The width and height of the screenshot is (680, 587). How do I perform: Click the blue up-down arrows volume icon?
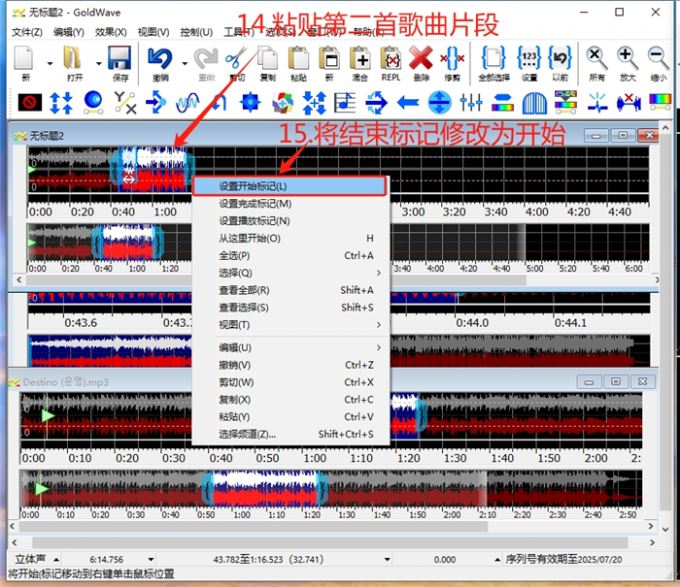(x=61, y=103)
